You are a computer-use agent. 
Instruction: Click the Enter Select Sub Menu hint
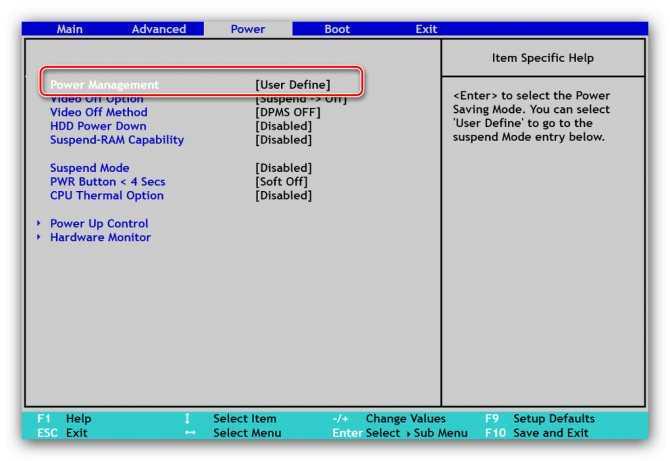pos(400,433)
